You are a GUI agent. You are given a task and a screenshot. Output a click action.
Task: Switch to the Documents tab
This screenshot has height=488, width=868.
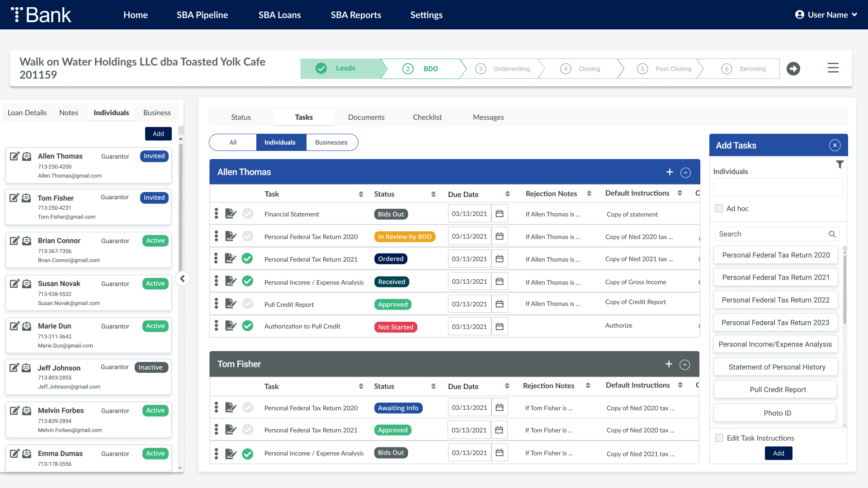coord(366,117)
